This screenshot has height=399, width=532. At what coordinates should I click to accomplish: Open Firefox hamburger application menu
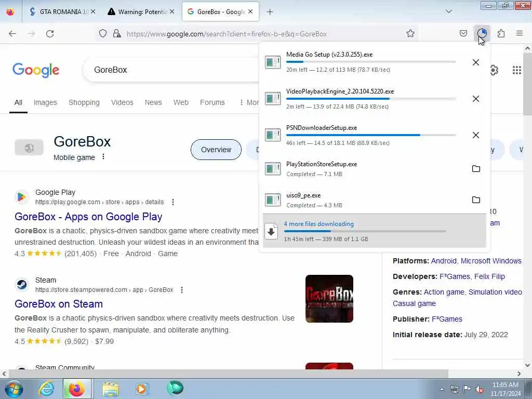520,33
